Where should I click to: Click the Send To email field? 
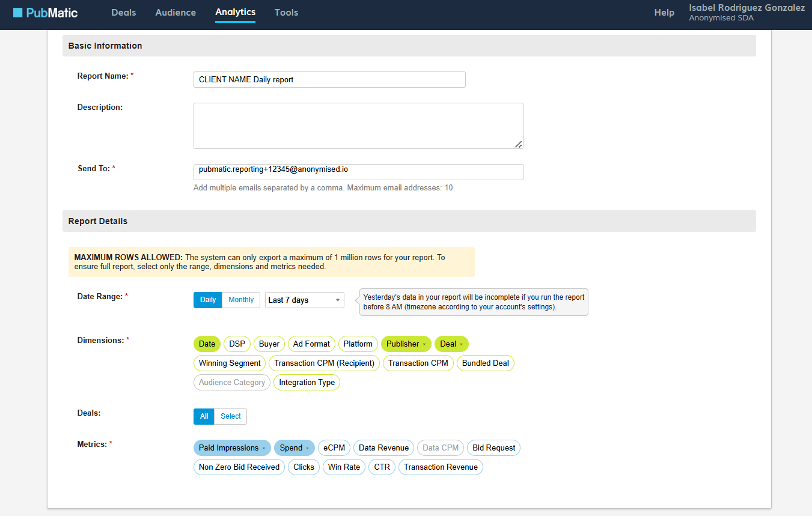tap(358, 172)
